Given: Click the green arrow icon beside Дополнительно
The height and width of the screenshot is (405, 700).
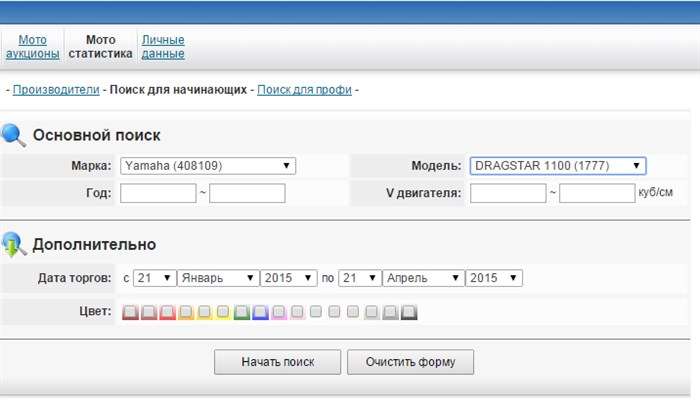Looking at the screenshot, I should (x=14, y=244).
